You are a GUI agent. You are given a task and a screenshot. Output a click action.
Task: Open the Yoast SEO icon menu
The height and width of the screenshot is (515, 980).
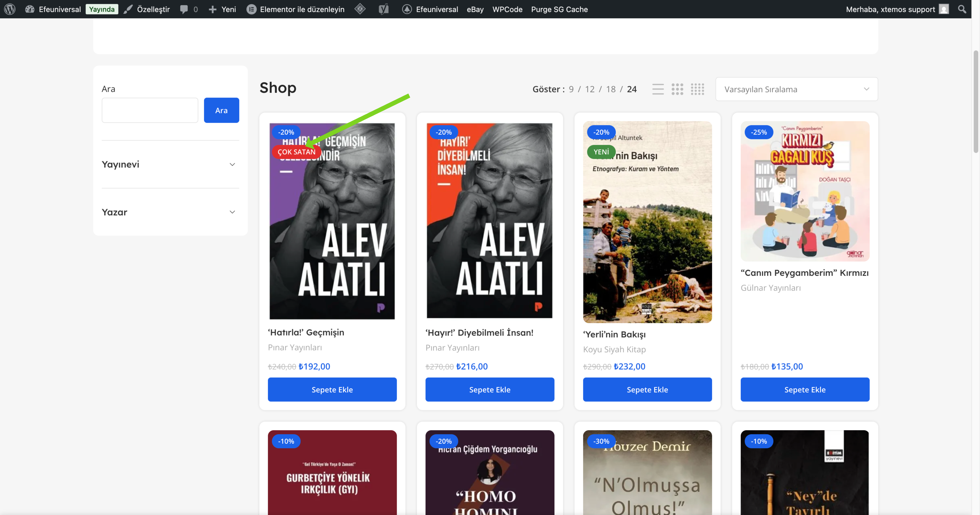[384, 9]
